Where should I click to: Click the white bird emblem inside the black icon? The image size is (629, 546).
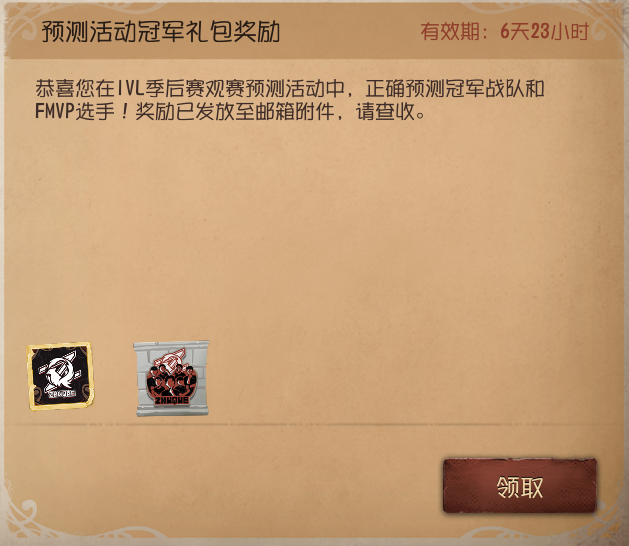(x=60, y=372)
